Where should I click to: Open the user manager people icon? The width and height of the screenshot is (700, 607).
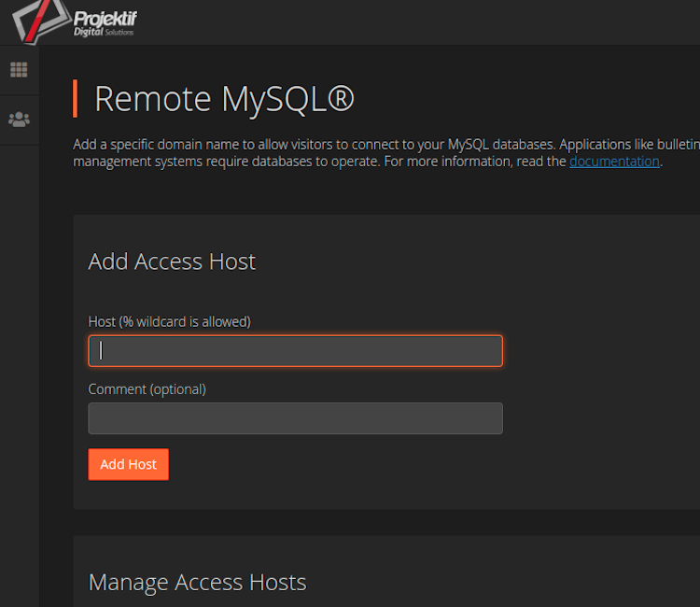pyautogui.click(x=20, y=120)
